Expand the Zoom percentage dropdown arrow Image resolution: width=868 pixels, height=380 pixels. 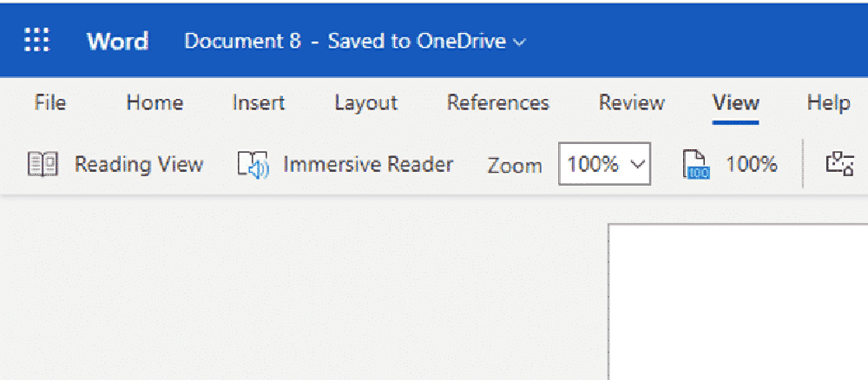click(x=637, y=165)
